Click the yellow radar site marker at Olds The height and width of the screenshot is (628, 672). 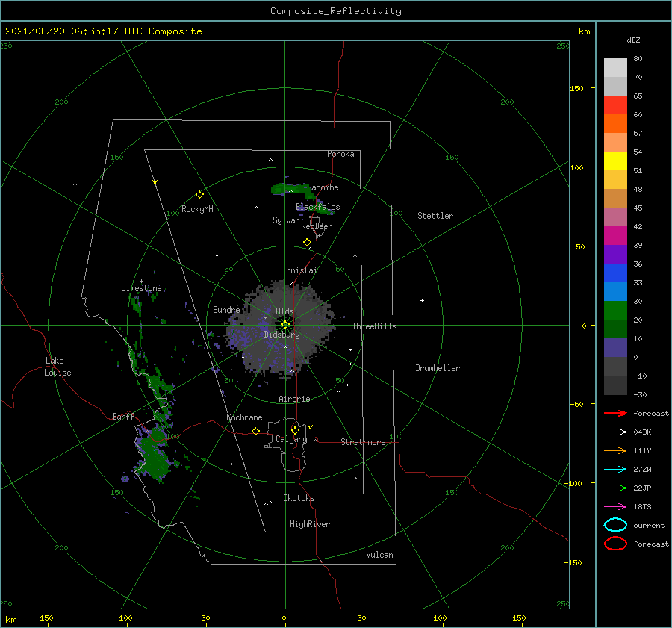[x=285, y=325]
